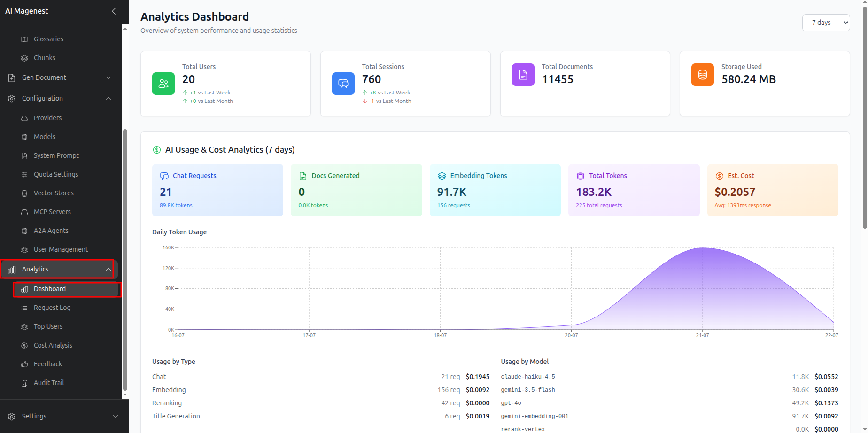Click the Embedding Tokens layers icon

click(442, 176)
